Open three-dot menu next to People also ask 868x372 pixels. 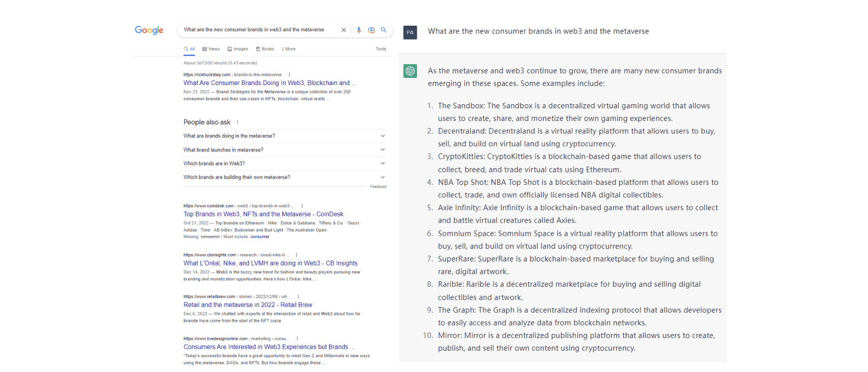click(x=238, y=122)
